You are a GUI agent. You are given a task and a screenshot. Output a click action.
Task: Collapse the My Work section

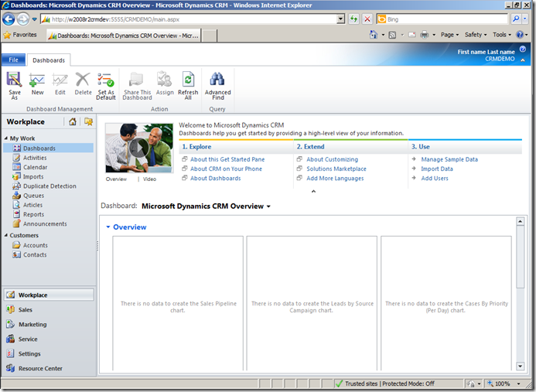click(x=6, y=138)
